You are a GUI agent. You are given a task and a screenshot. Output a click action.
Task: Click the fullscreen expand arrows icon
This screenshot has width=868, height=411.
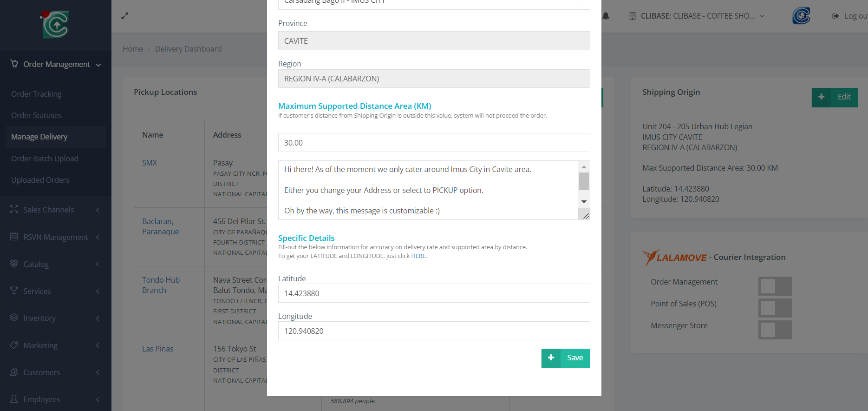coord(124,16)
